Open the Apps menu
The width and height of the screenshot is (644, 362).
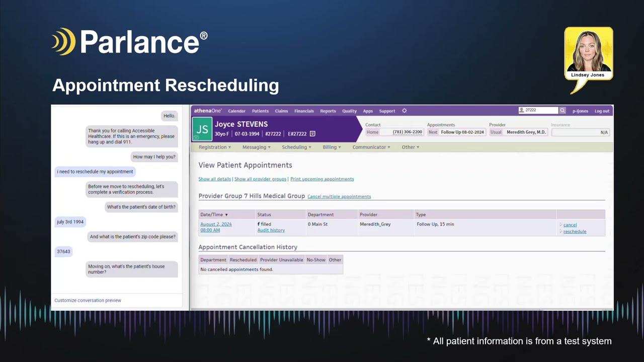(368, 111)
